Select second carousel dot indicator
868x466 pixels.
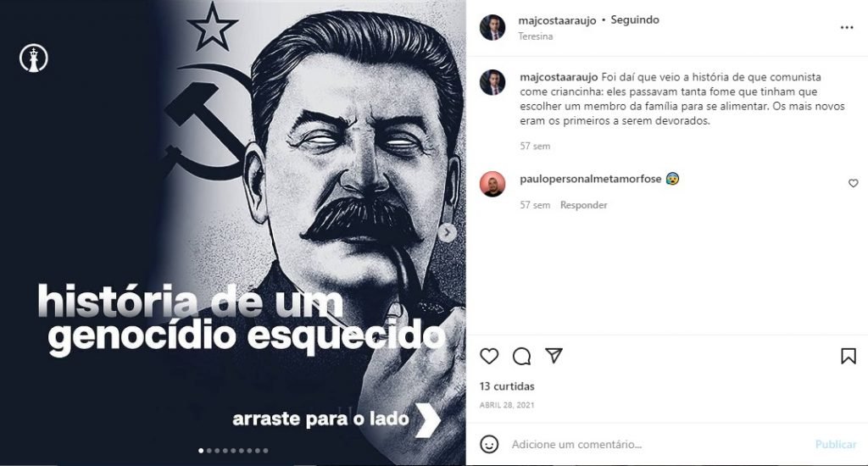209,451
